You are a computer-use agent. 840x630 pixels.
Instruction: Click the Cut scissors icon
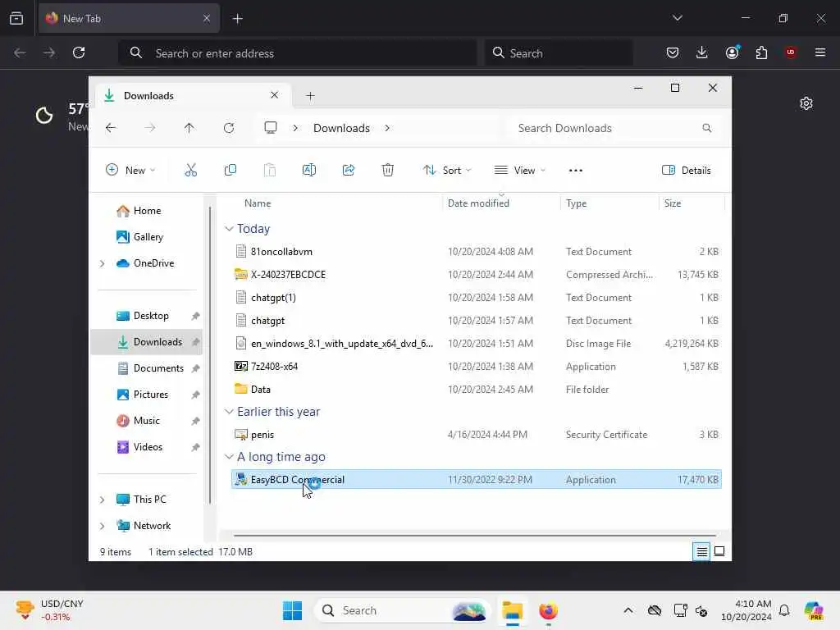coord(190,171)
